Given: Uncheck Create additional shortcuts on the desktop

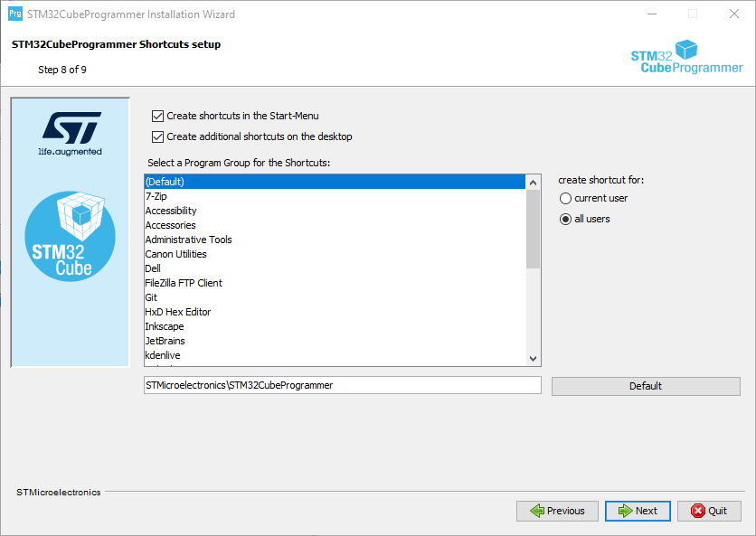Looking at the screenshot, I should tap(158, 136).
